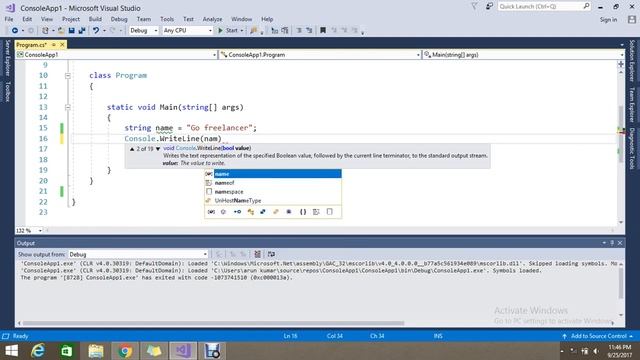The height and width of the screenshot is (360, 640).
Task: Open the Tools menu
Action: pyautogui.click(x=167, y=19)
